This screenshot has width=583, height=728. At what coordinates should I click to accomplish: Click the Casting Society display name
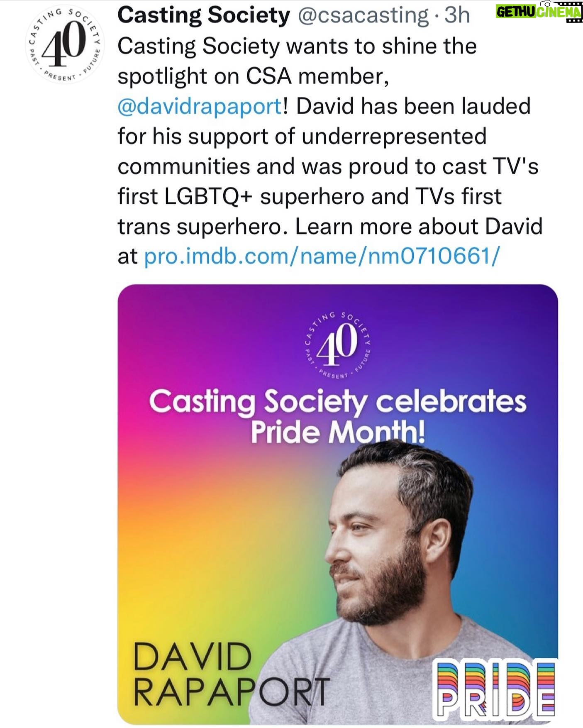point(204,15)
